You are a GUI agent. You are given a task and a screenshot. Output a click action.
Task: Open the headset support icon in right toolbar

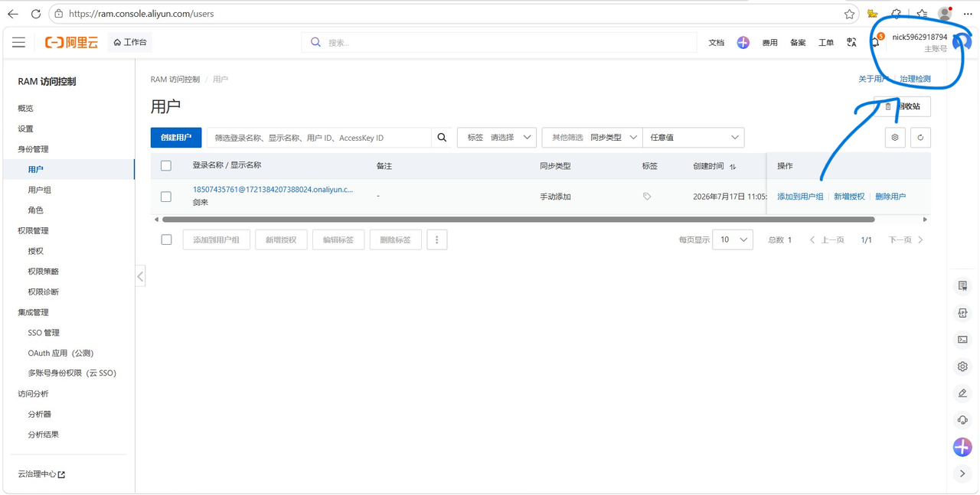[x=962, y=420]
